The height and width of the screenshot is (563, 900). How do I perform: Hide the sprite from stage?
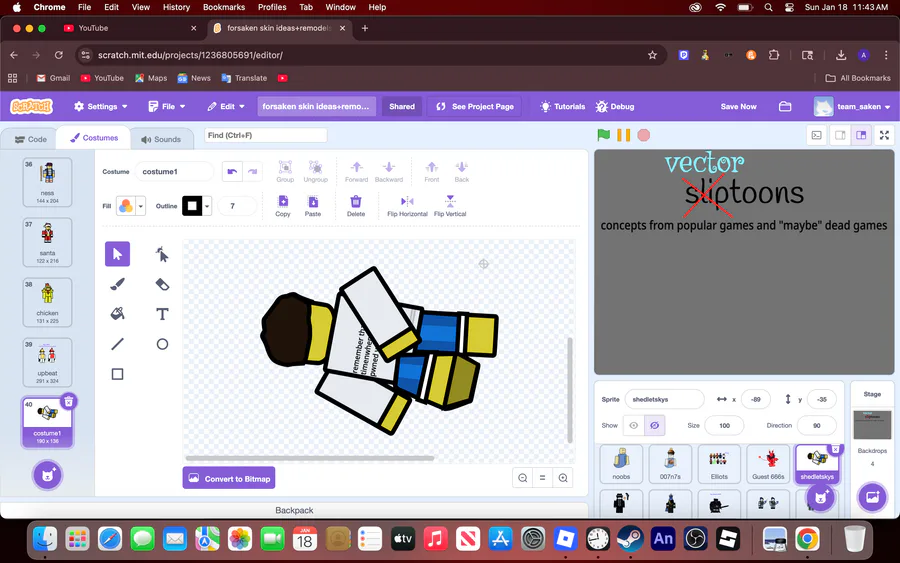(654, 425)
